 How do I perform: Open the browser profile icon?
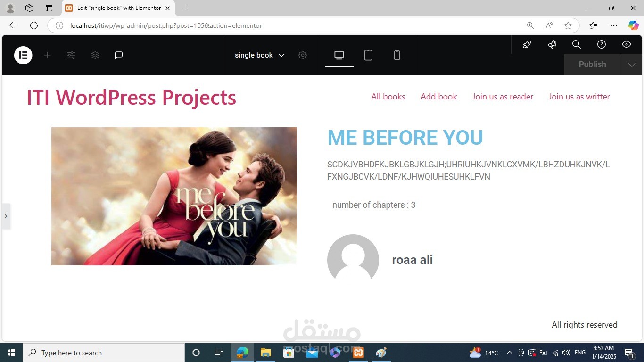[10, 8]
